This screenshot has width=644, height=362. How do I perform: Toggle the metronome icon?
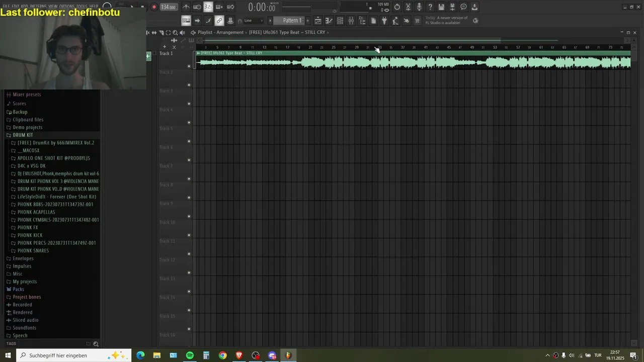pyautogui.click(x=186, y=7)
